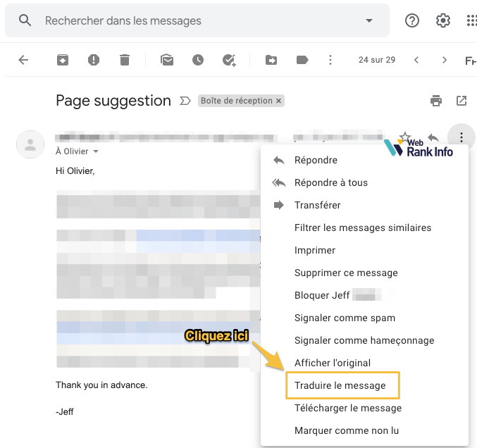Snooze message with clock icon
Screen dimensions: 477x448
click(198, 60)
